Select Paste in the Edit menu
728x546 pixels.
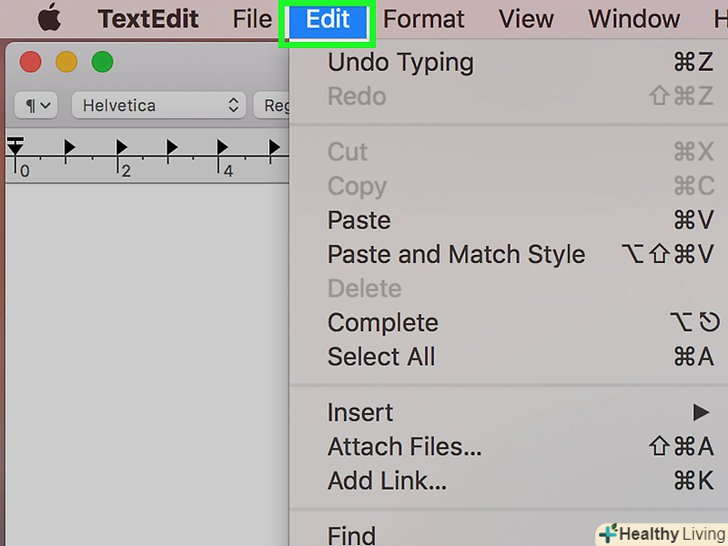pos(359,220)
